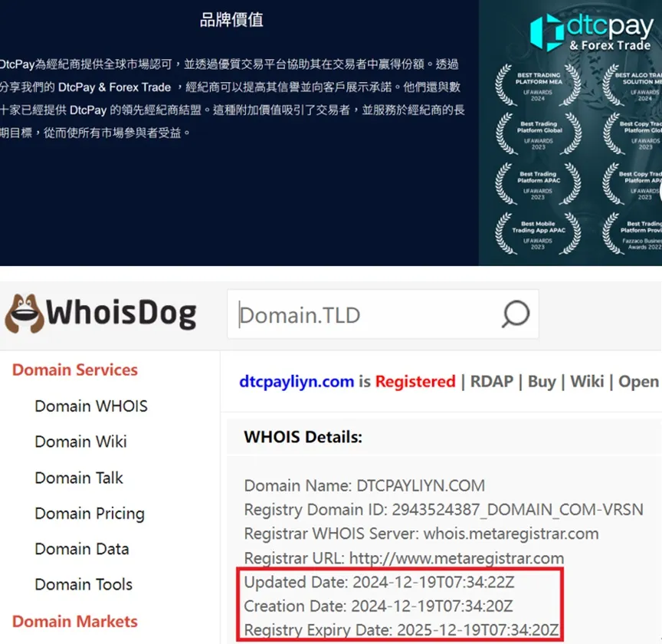Screen dimensions: 662x644
Task: Click the WHOIS Details heading
Action: 303,437
